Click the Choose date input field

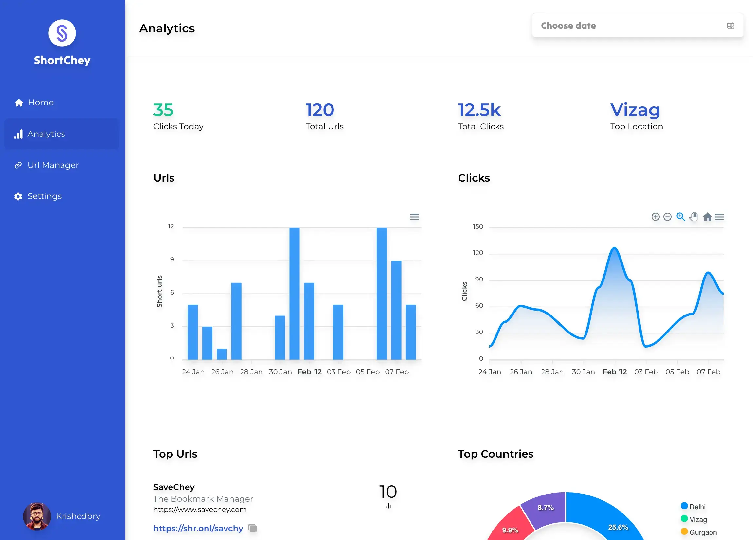638,26
